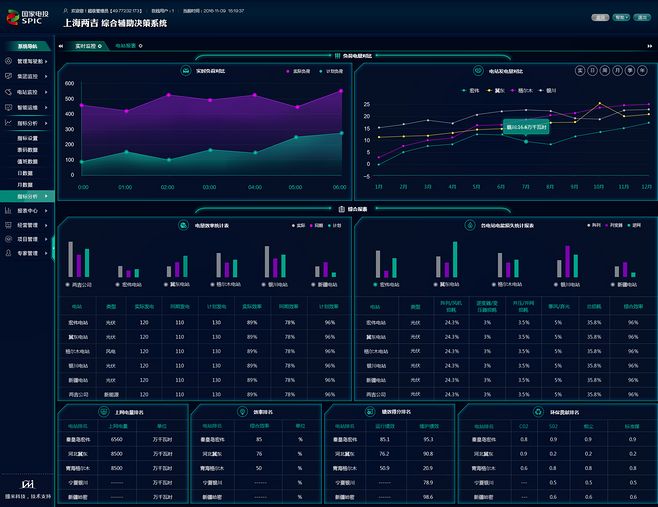Open the 月数据 submenu item
658x507 pixels.
click(x=25, y=185)
